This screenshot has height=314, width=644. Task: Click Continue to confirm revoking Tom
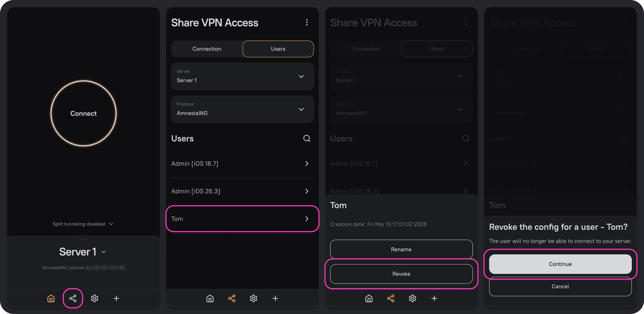pos(560,264)
